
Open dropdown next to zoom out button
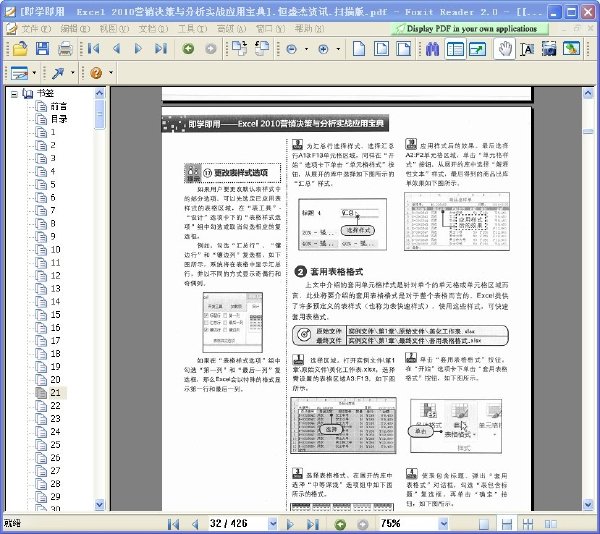306,49
